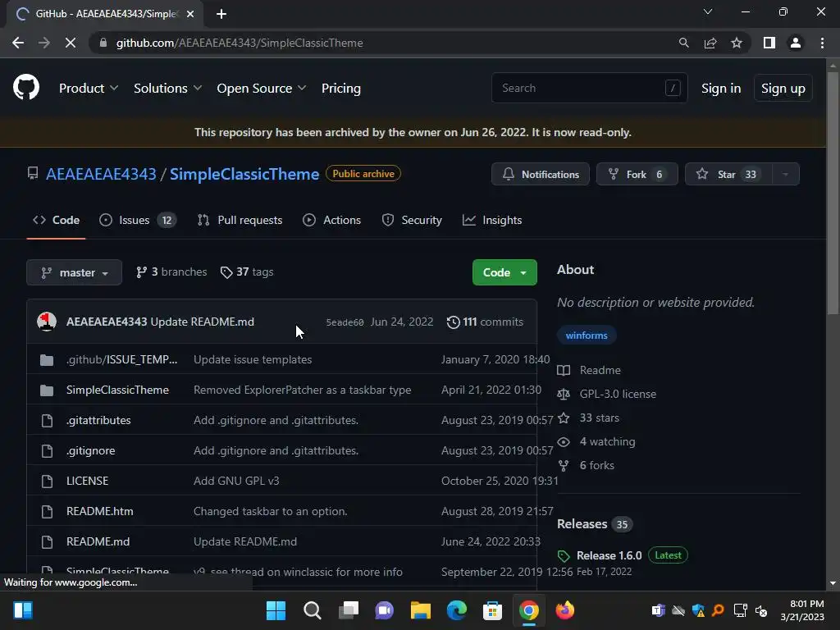Screen dimensions: 840x630
Task: Open the Chrome profile avatar icon
Action: (x=796, y=43)
